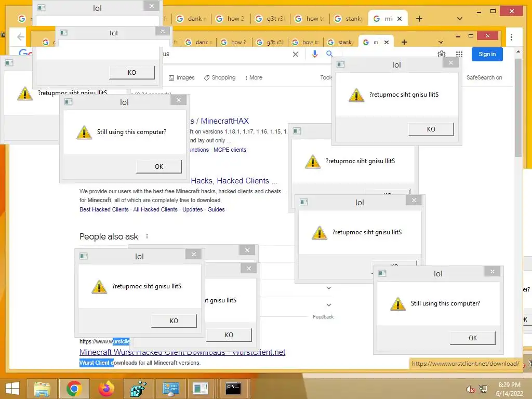The image size is (532, 399).
Task: Click the taskbar clock showing 8:29 PM
Action: coord(509,389)
